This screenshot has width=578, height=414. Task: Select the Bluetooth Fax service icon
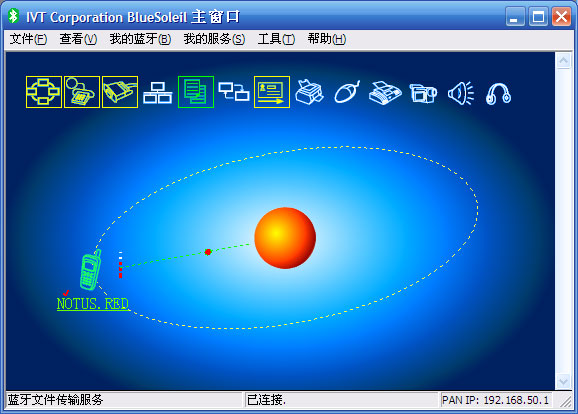(385, 93)
